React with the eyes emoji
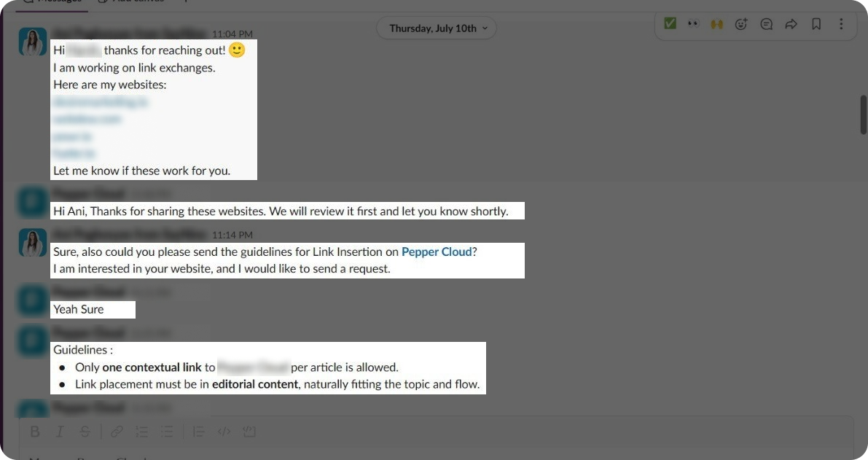This screenshot has width=868, height=460. pos(693,24)
